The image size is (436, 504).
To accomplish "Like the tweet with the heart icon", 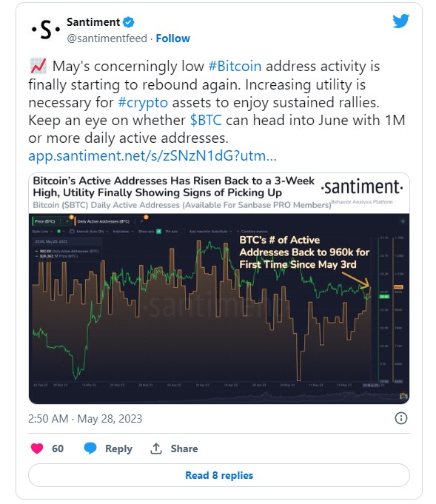I will point(37,448).
